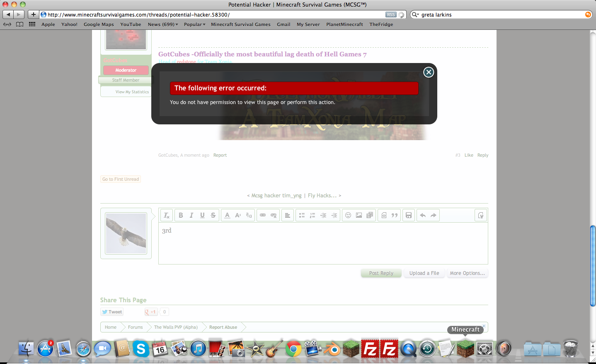Click the add bookmark plus button
The image size is (596, 364).
pos(34,15)
